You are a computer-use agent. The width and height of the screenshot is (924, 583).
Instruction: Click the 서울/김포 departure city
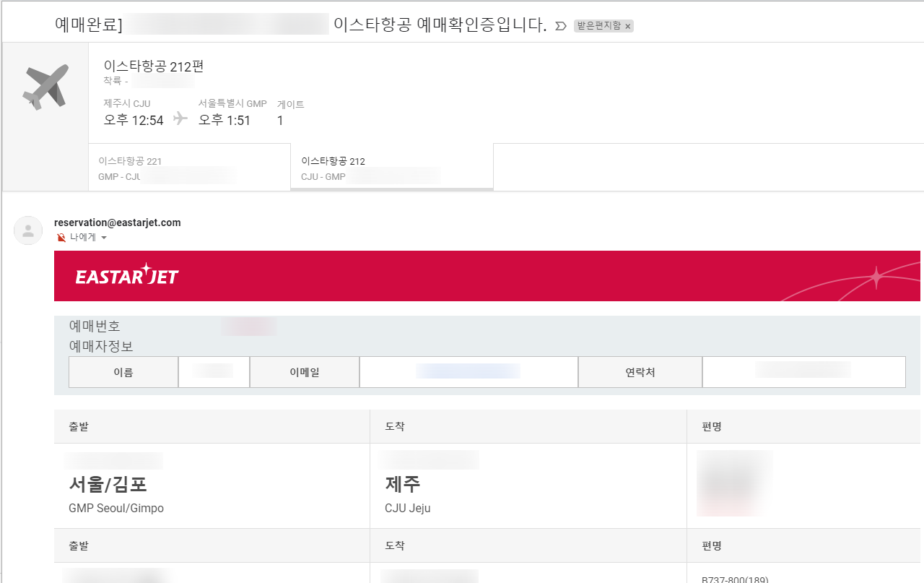coord(108,484)
